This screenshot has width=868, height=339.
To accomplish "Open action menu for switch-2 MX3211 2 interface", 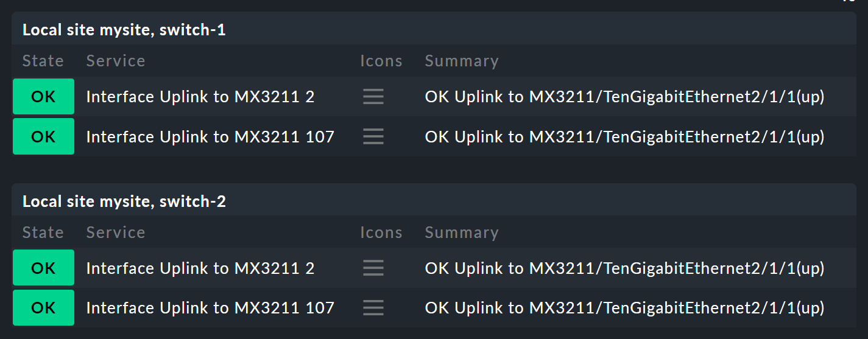I will point(373,268).
